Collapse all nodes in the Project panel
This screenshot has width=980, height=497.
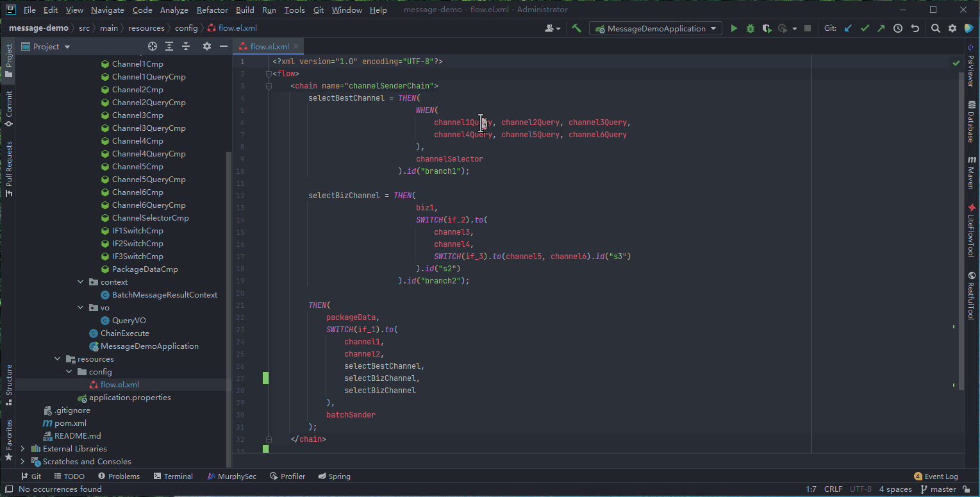pos(186,46)
